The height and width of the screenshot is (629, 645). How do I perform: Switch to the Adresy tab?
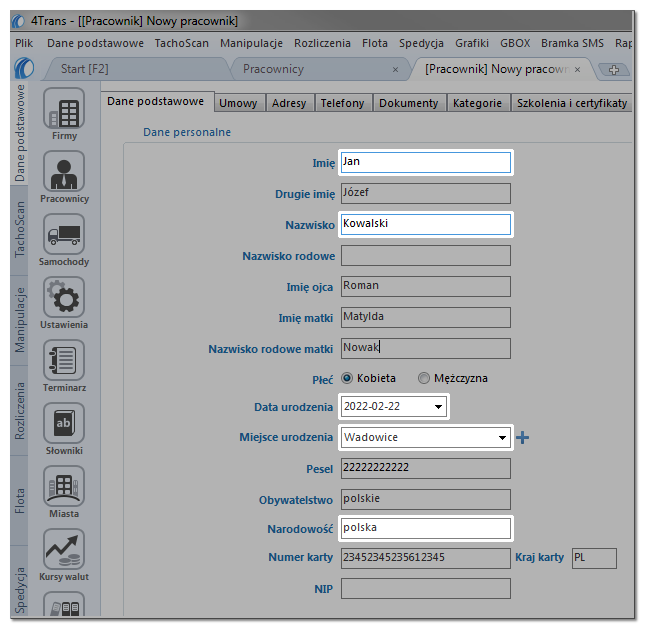tap(289, 103)
